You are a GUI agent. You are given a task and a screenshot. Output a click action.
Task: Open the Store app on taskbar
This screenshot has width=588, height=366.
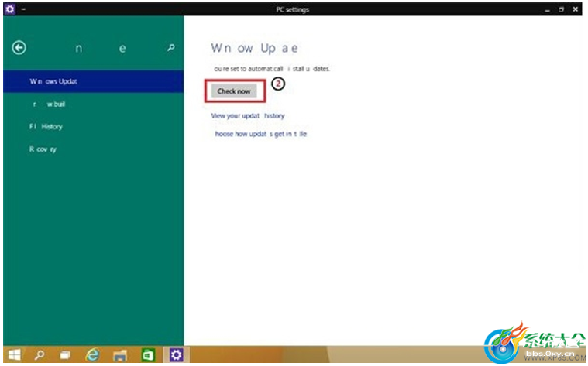(x=148, y=354)
